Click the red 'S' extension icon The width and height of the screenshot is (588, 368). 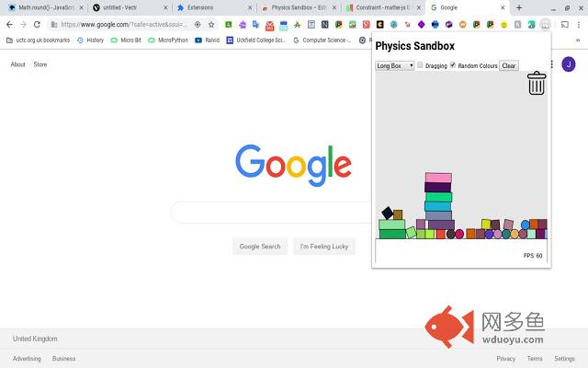[x=366, y=25]
